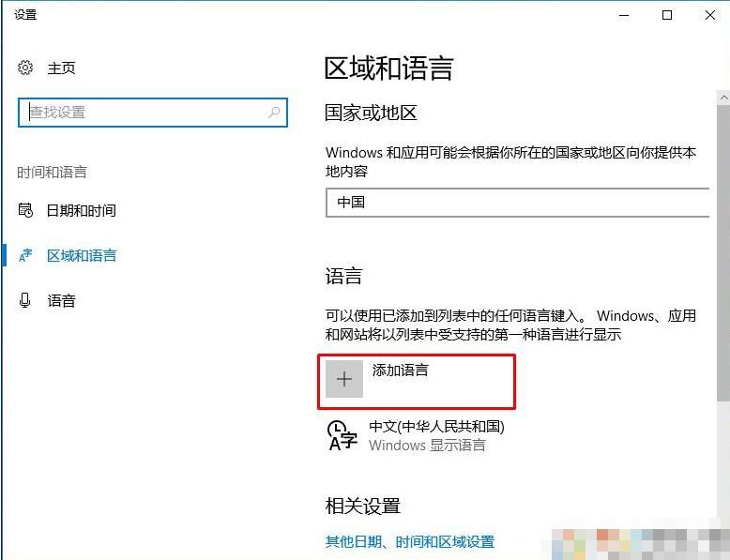Click the Home gear icon
The height and width of the screenshot is (560, 730).
click(x=26, y=68)
